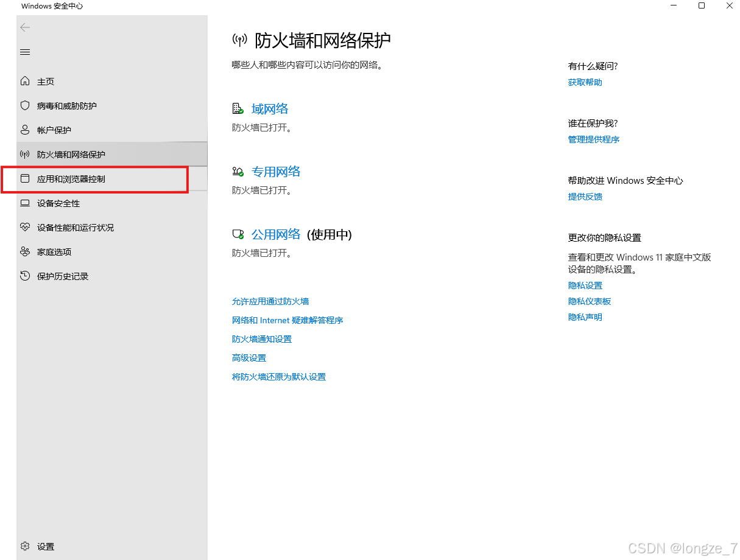740x560 pixels.
Task: Minimize the Windows 安全中心 window
Action: [x=674, y=5]
